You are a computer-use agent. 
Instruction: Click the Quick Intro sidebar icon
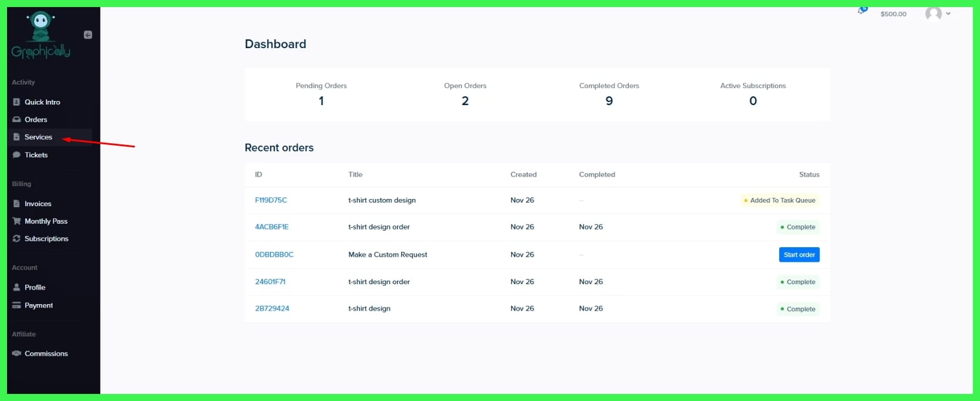(16, 102)
